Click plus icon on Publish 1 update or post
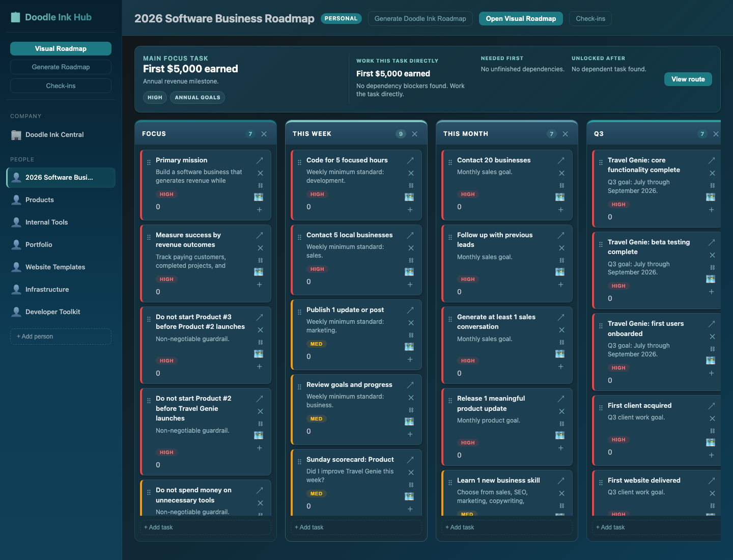This screenshot has width=733, height=560. (410, 359)
